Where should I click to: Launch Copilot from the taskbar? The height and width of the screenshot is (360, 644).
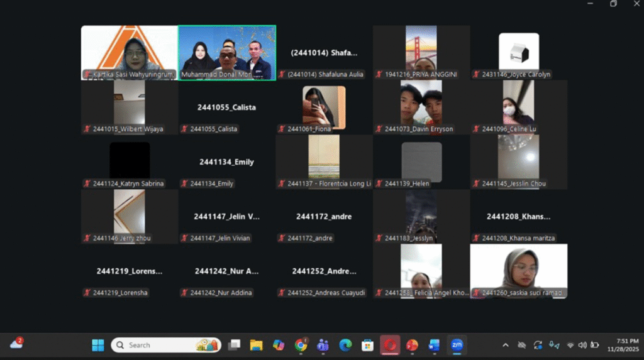click(x=279, y=345)
